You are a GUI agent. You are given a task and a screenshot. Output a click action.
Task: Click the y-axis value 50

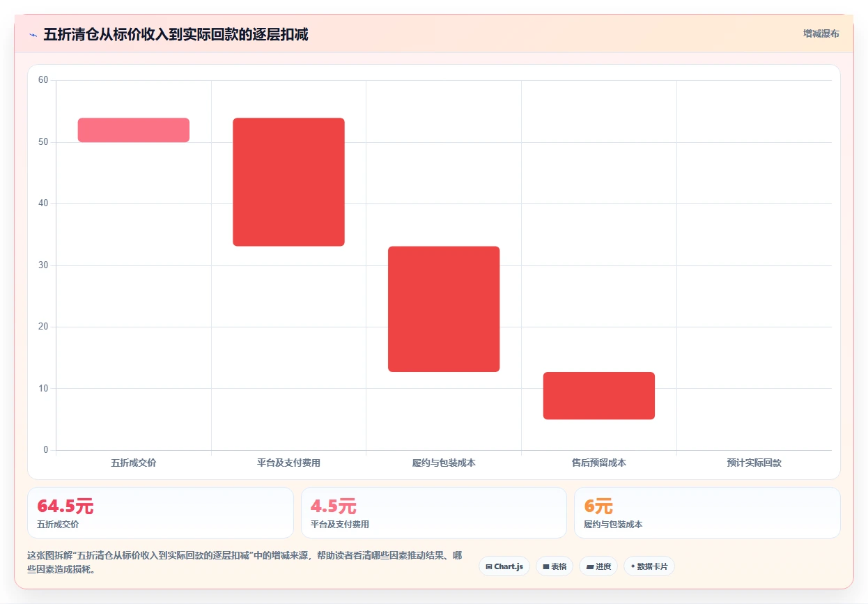(43, 142)
